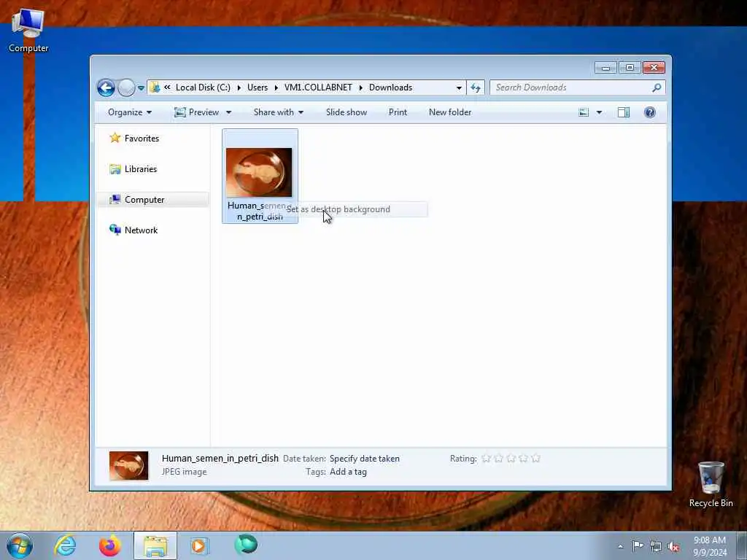Toggle the preview pane icon

pyautogui.click(x=624, y=112)
